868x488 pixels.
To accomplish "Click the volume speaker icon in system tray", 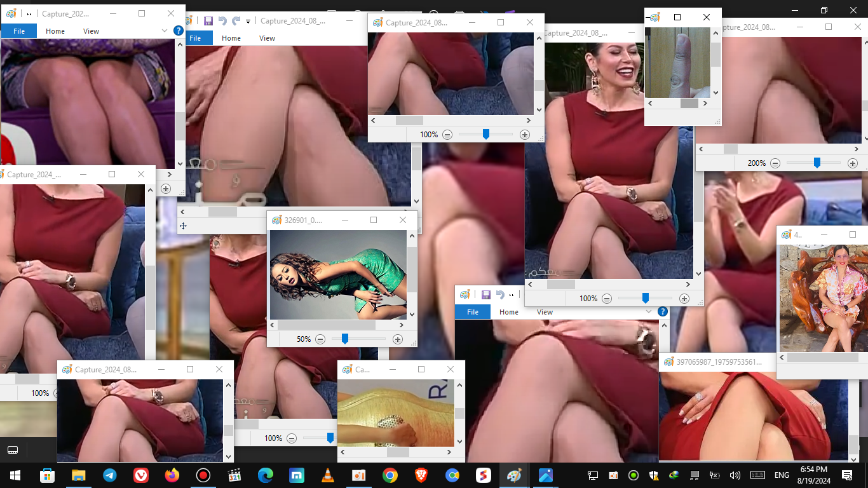I will 735,475.
